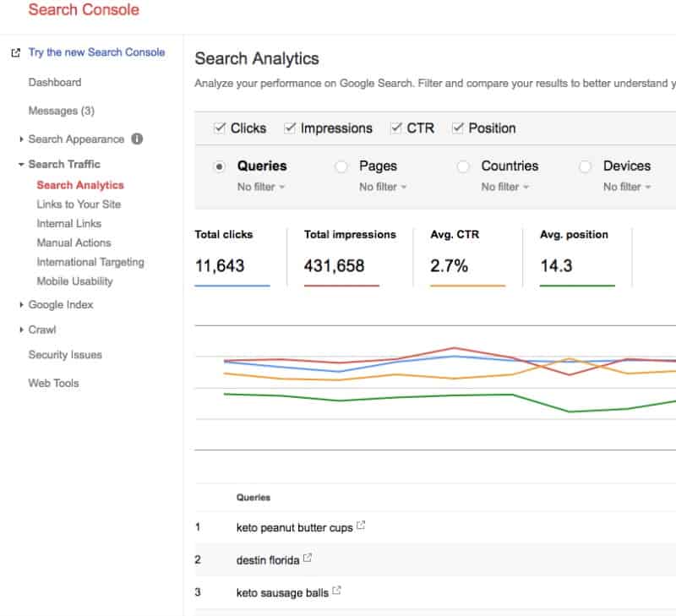Viewport: 676px width, 616px height.
Task: Select the Pages radio button
Action: click(341, 166)
